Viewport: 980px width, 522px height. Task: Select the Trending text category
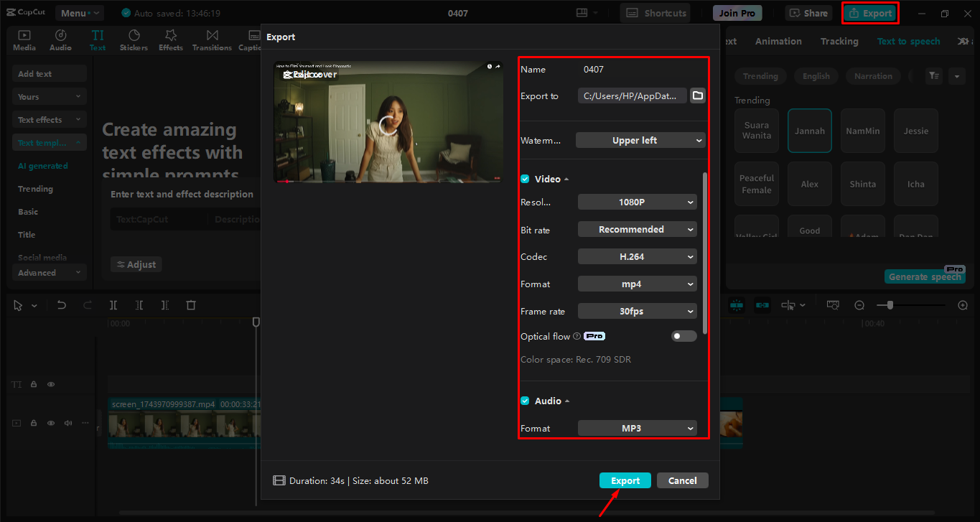35,189
